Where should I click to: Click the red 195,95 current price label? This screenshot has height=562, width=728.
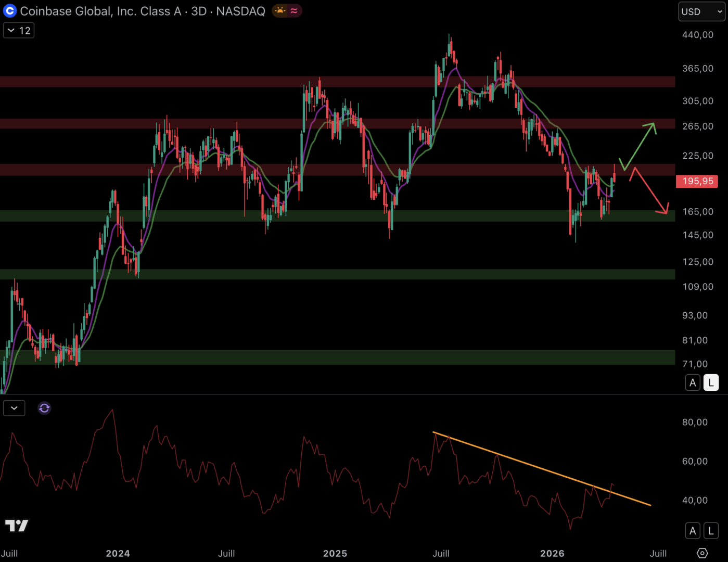697,181
